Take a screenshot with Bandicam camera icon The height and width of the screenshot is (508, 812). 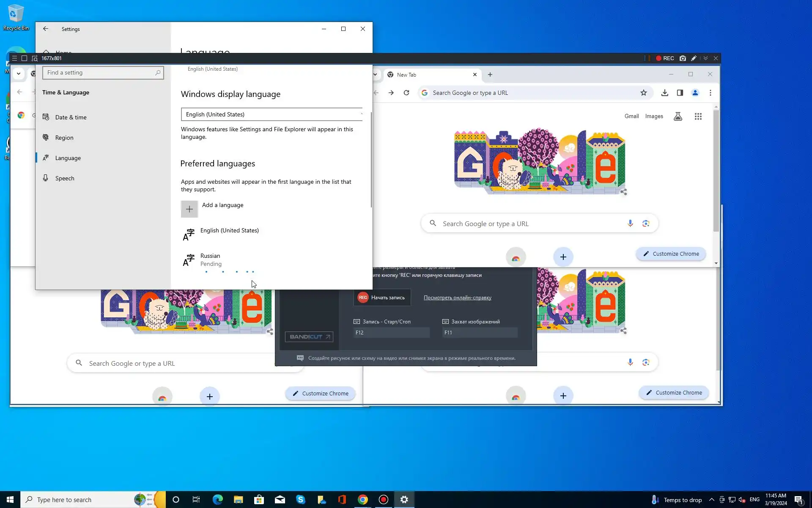683,58
